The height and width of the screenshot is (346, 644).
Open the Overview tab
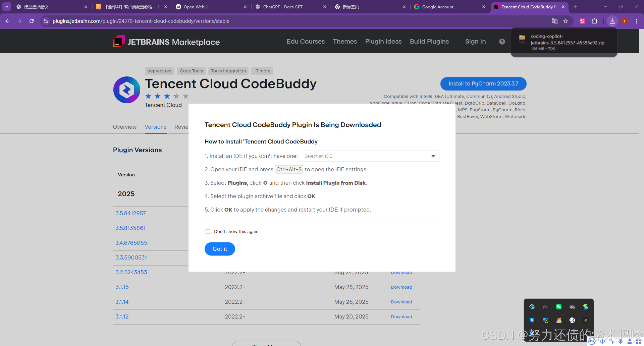click(125, 127)
